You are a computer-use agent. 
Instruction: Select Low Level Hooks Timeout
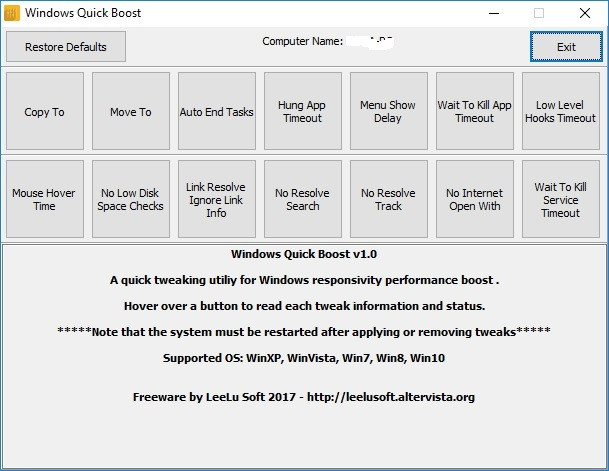[561, 111]
